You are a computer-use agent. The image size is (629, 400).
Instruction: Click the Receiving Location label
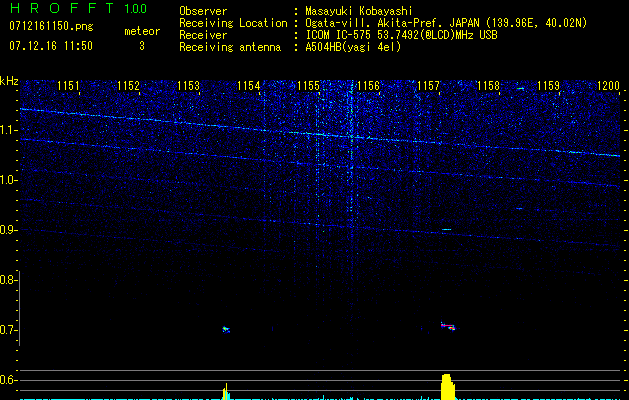click(x=233, y=23)
